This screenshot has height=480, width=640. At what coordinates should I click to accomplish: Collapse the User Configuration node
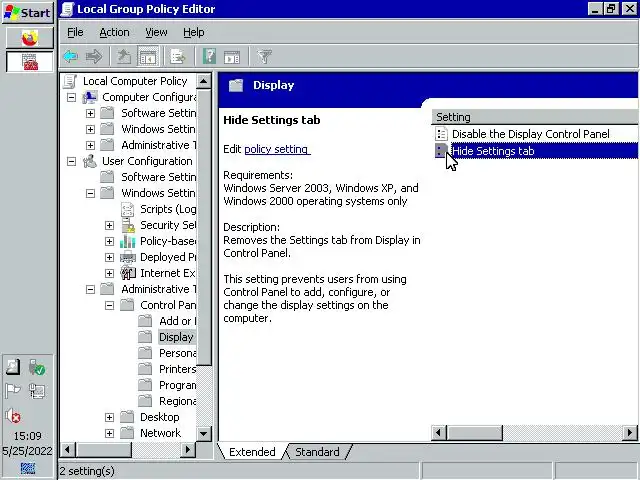tap(71, 161)
